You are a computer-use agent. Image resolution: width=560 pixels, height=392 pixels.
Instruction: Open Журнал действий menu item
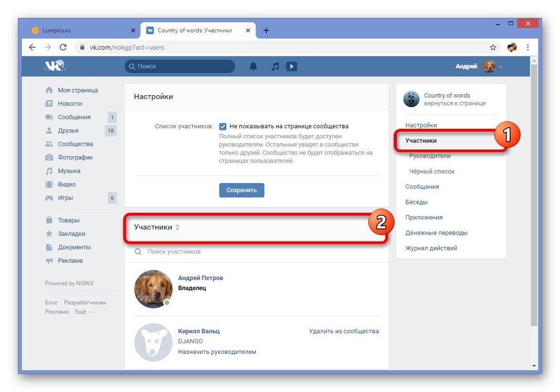click(x=431, y=248)
